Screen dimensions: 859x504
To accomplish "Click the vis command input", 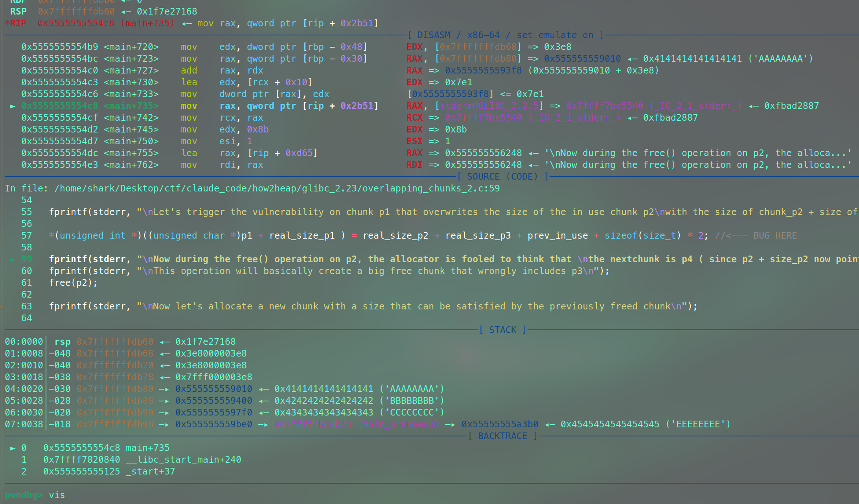I will pyautogui.click(x=57, y=495).
